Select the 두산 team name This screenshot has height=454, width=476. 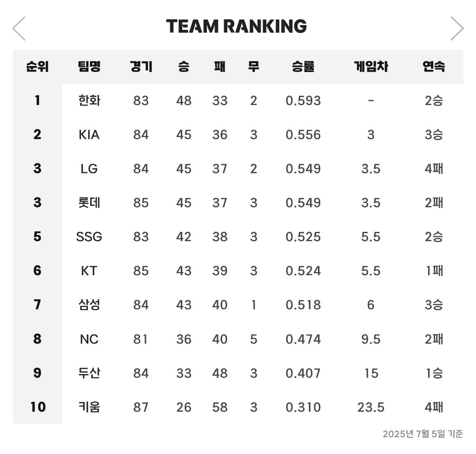[x=89, y=373]
